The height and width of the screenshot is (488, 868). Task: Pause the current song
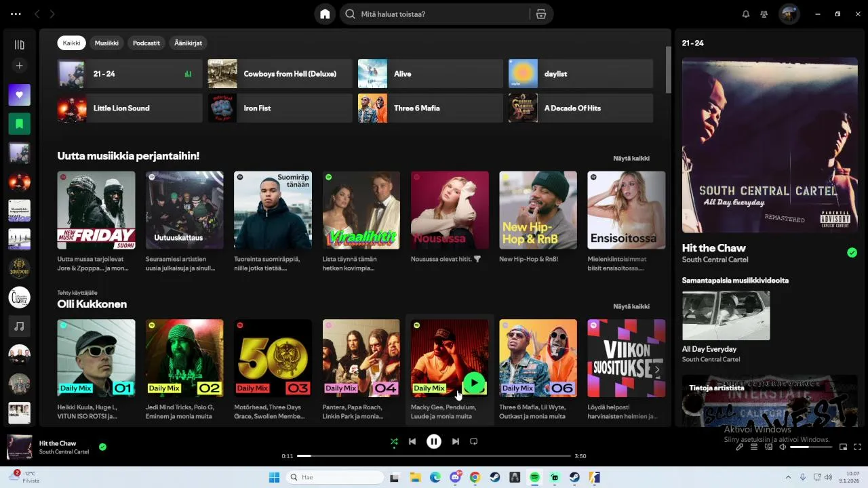pyautogui.click(x=434, y=441)
